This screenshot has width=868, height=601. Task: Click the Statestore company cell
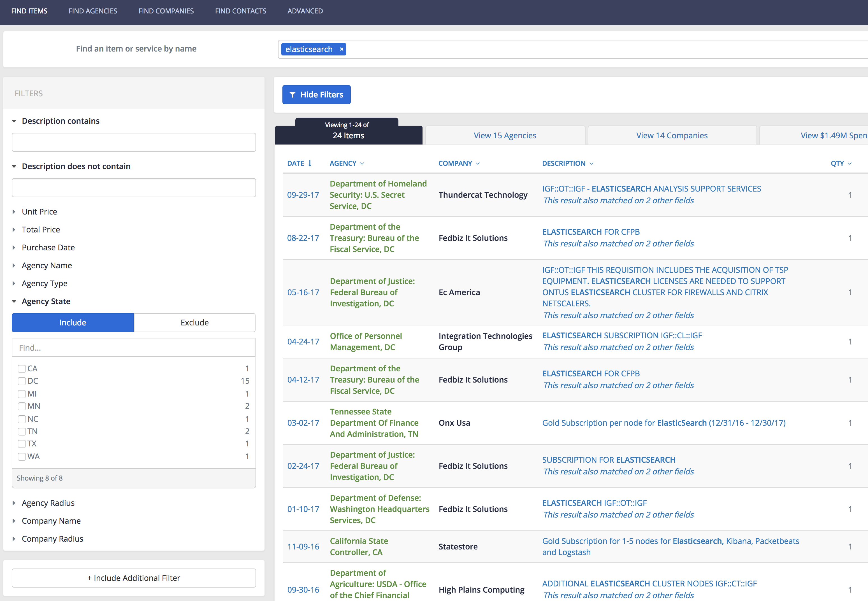coord(458,546)
